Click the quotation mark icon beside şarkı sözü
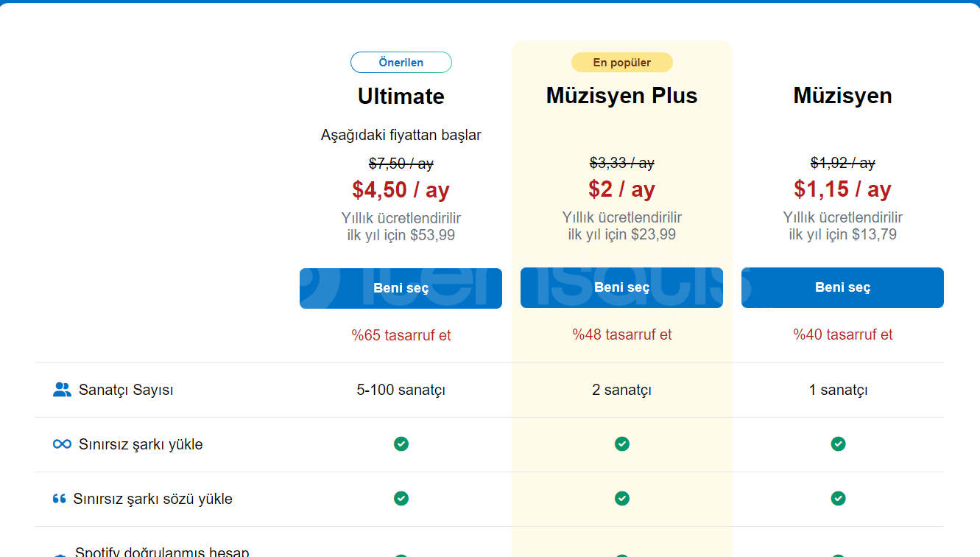Image resolution: width=980 pixels, height=557 pixels. point(60,499)
